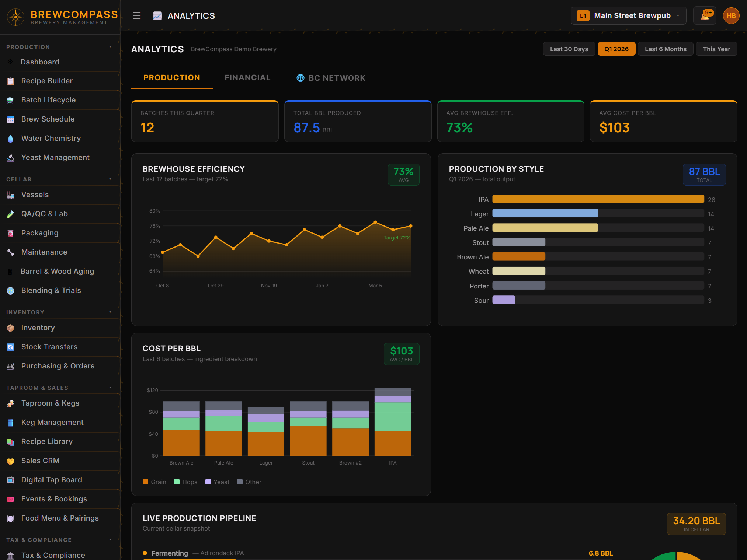Open notifications bell with 9+ badge

(x=705, y=16)
